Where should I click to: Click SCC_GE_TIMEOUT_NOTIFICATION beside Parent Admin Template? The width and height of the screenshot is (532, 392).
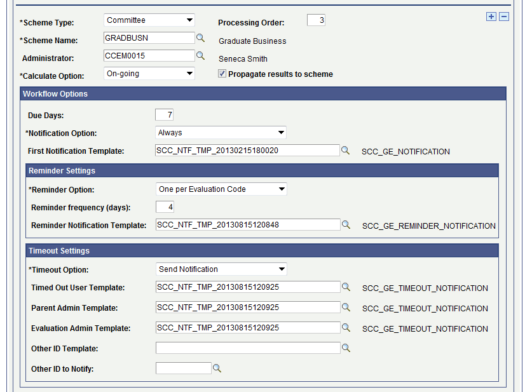pos(425,309)
